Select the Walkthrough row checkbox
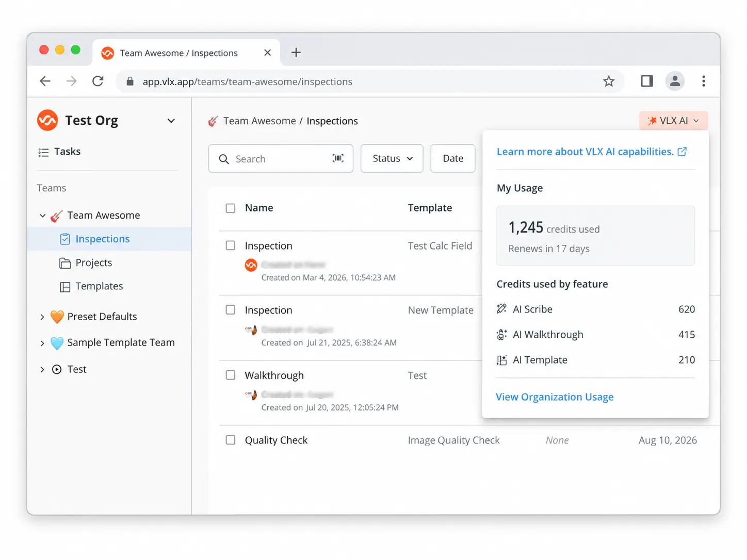The height and width of the screenshot is (560, 747). click(x=231, y=375)
